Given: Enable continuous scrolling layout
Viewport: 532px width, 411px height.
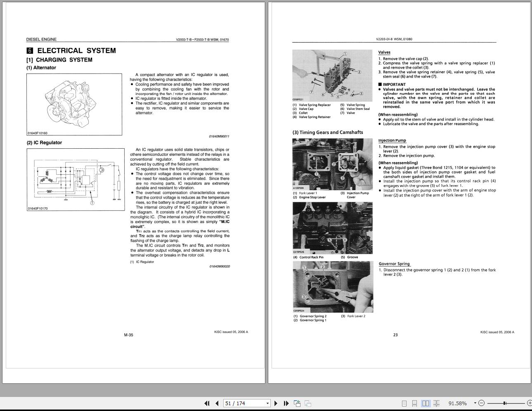Looking at the screenshot, I should click(x=415, y=403).
